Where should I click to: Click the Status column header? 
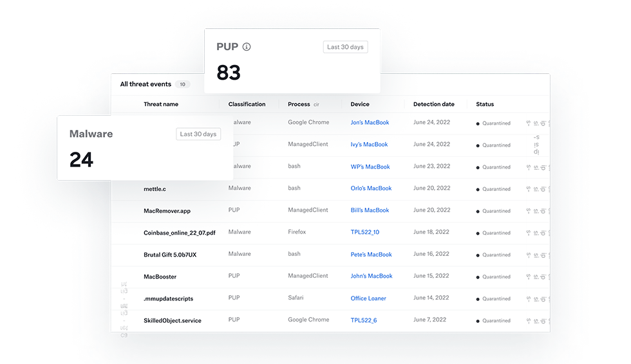tap(485, 104)
